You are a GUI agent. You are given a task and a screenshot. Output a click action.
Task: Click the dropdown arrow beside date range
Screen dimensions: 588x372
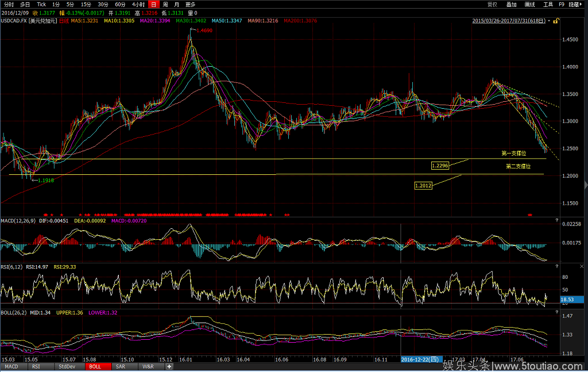pyautogui.click(x=549, y=21)
